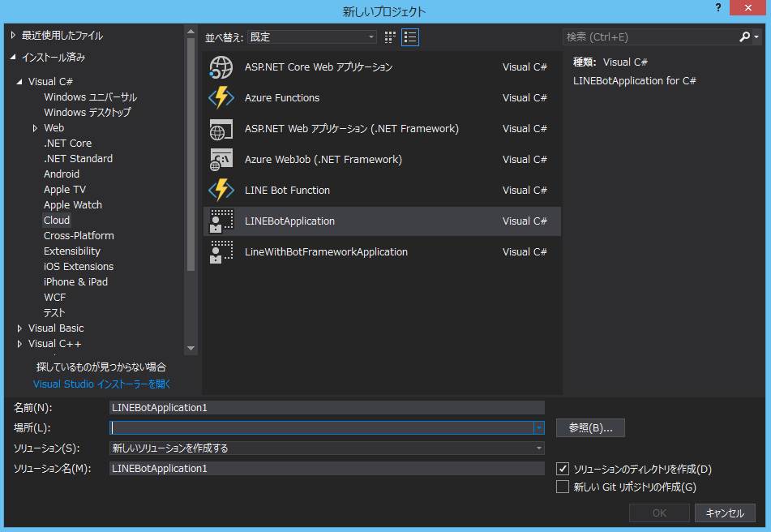Select 'Azure WebJob (.NET Framework)' template name

(x=323, y=159)
